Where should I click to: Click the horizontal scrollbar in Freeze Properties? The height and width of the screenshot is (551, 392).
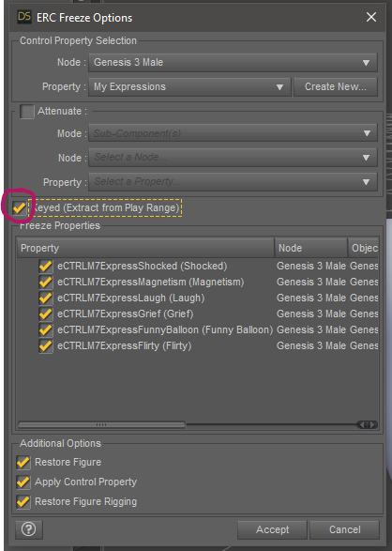tap(102, 424)
